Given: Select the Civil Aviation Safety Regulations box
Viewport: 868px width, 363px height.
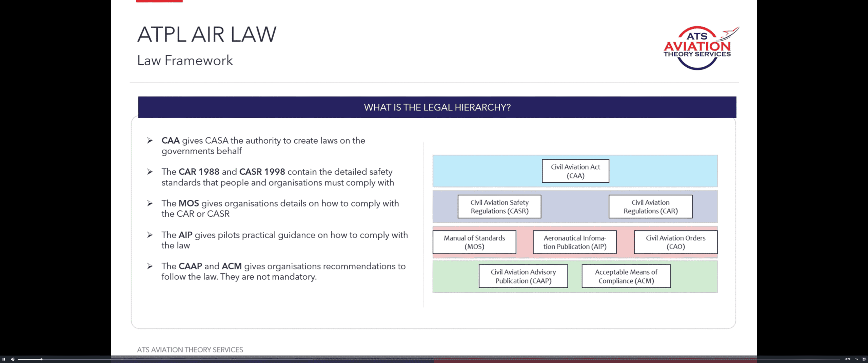Looking at the screenshot, I should click(499, 207).
